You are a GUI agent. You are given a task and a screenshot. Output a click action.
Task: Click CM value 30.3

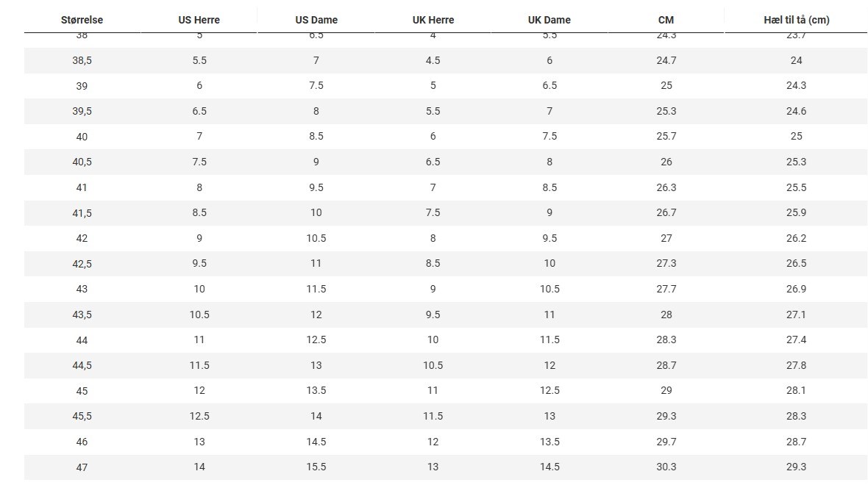(666, 467)
